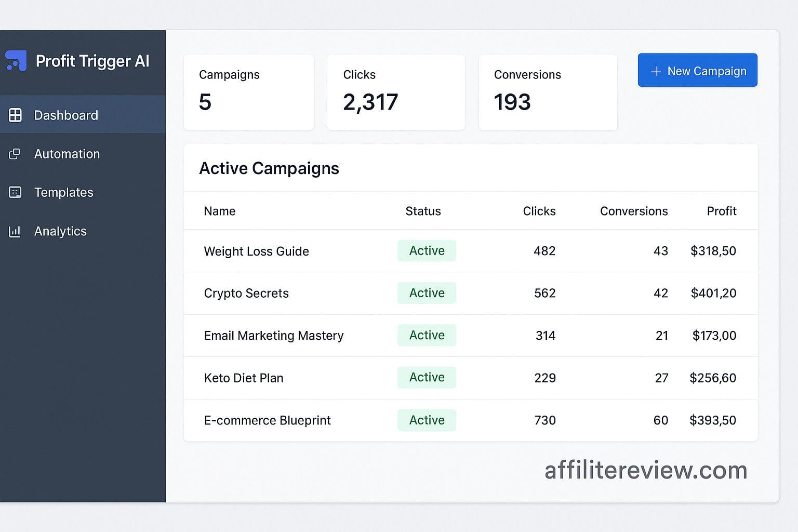
Task: Toggle Active badge on E-commerce Blueprint
Action: [x=427, y=420]
